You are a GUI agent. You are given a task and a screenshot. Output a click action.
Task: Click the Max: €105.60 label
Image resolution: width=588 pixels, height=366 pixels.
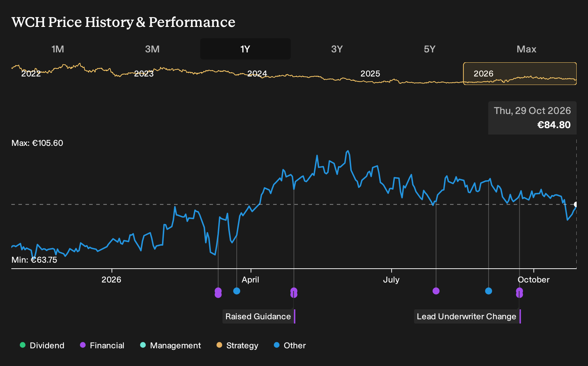pyautogui.click(x=37, y=143)
